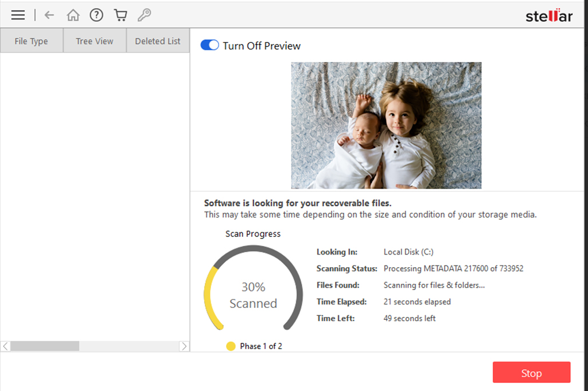
Task: Open Help via question mark icon
Action: pyautogui.click(x=96, y=15)
